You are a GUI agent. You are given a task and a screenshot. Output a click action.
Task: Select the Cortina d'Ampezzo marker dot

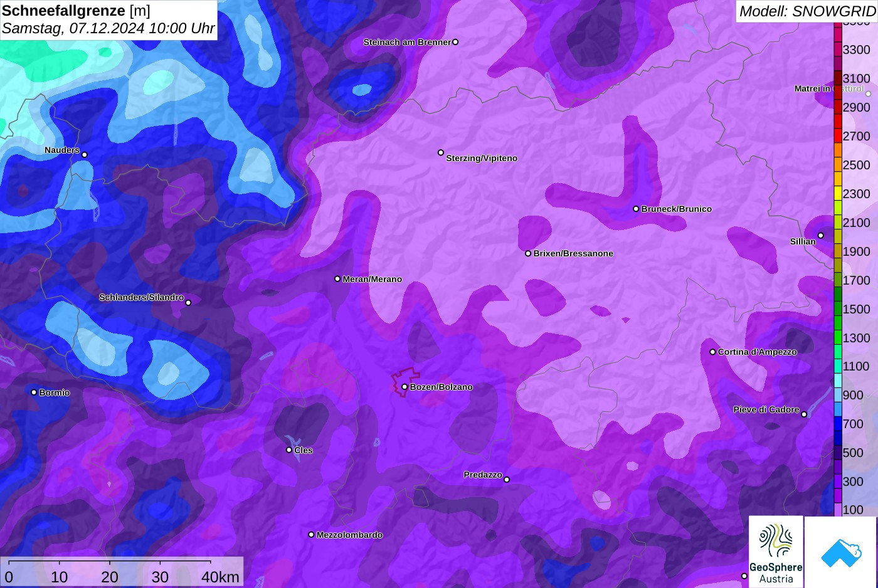tap(712, 352)
